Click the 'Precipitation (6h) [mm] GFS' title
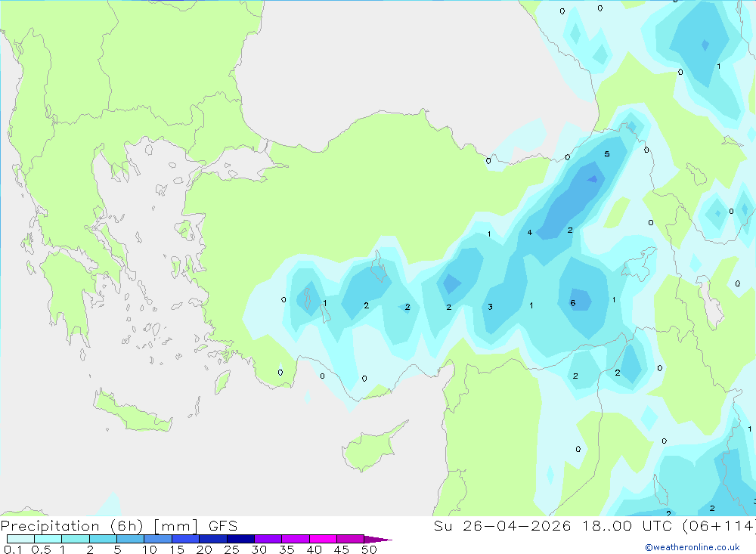The height and width of the screenshot is (554, 756). (119, 525)
